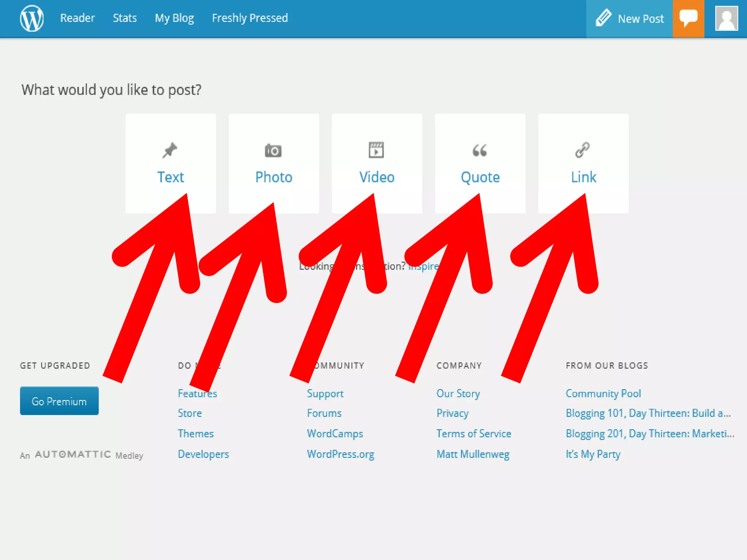Click the Matt Mullenweg link

473,454
